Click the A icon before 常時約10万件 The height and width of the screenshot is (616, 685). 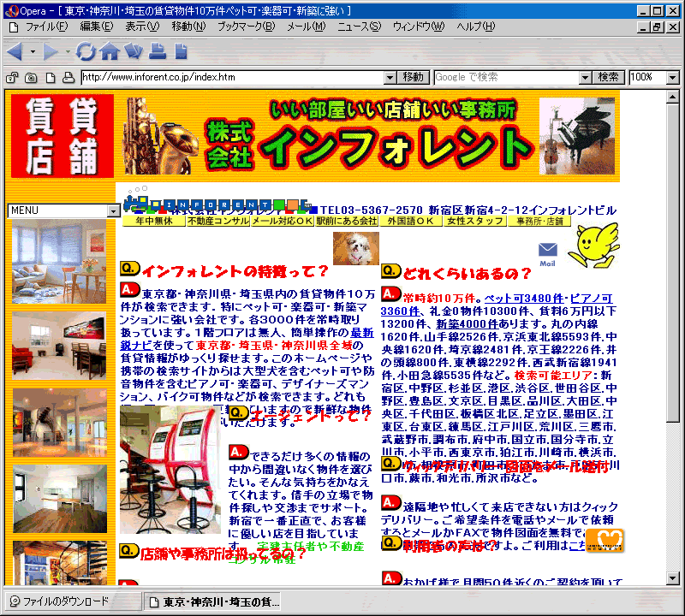(x=391, y=293)
